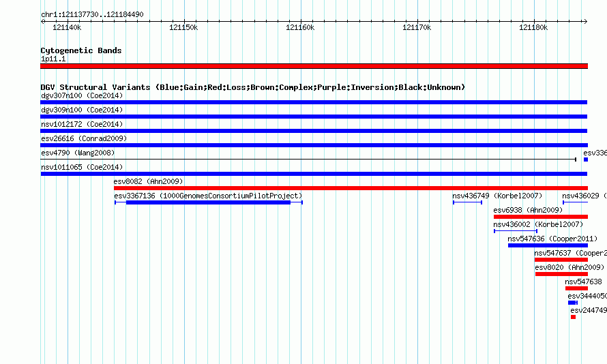Select the dgv307n100 blue gain bar

(x=314, y=102)
